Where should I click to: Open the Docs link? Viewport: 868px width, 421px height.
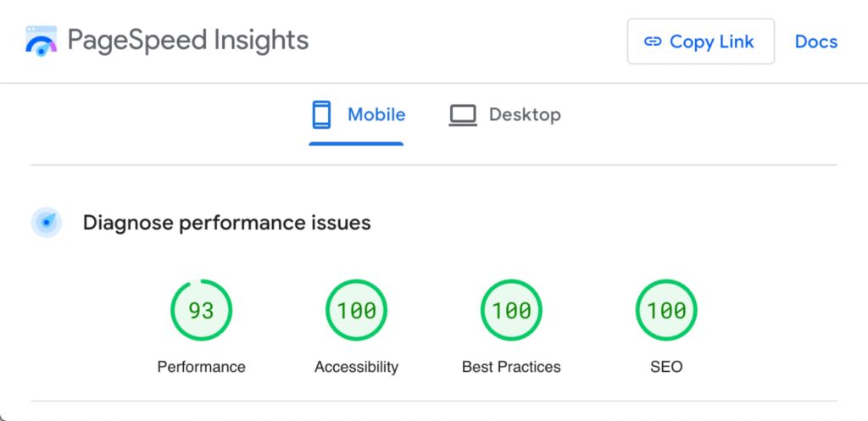[x=815, y=42]
